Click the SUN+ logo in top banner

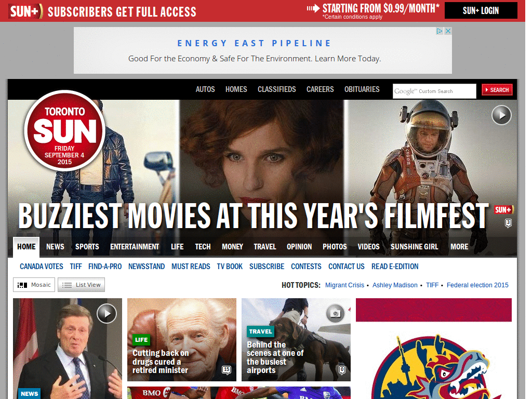pyautogui.click(x=26, y=11)
